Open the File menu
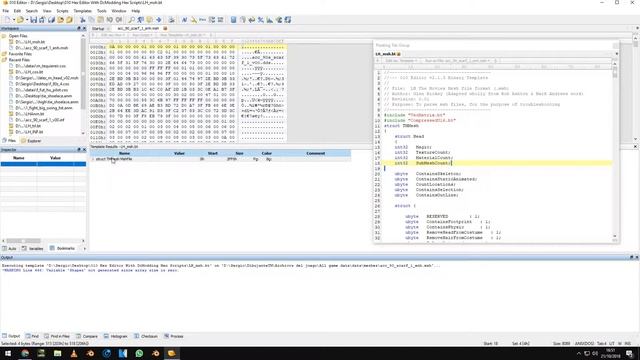This screenshot has height=360, width=640. [x=6, y=11]
